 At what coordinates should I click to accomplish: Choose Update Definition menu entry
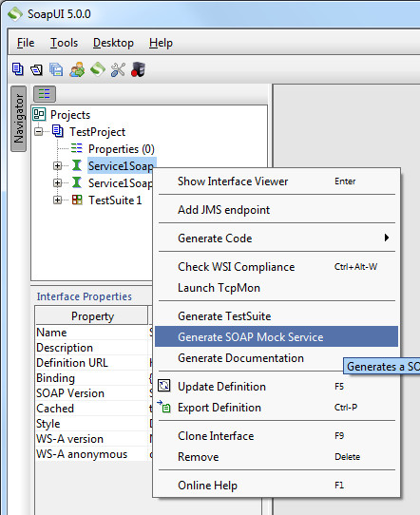pos(277,387)
